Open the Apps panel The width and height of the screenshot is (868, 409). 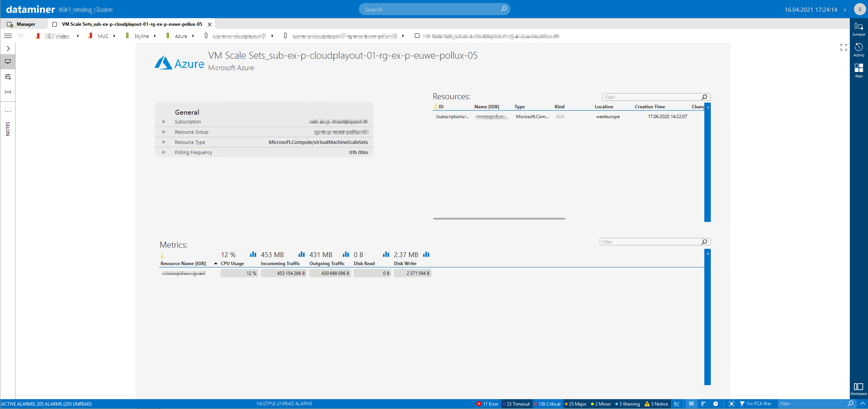click(859, 70)
